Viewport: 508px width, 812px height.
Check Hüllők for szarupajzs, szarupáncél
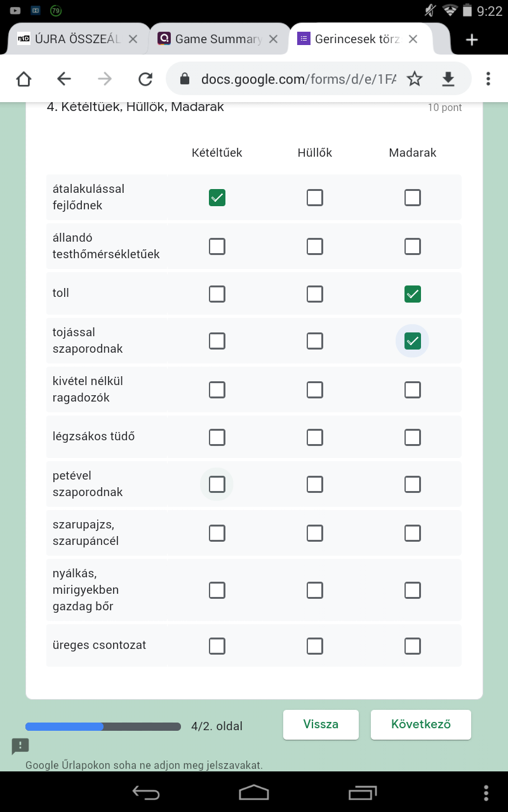coord(315,533)
